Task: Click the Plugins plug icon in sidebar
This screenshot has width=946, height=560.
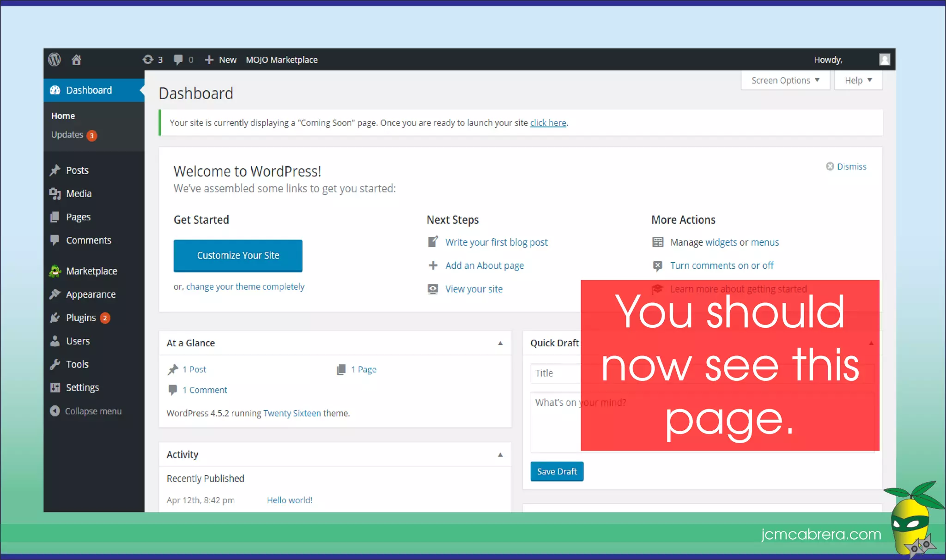Action: tap(55, 318)
